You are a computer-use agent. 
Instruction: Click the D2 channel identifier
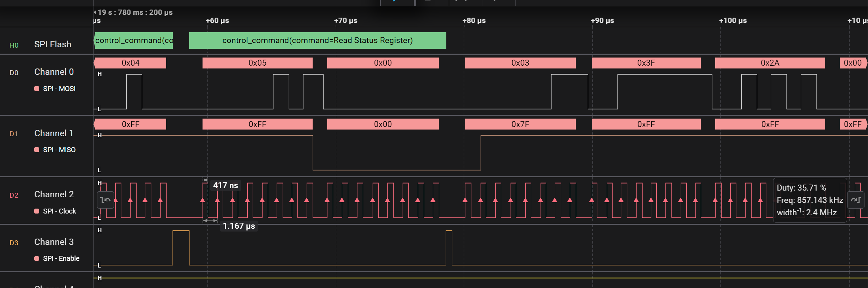coord(14,195)
